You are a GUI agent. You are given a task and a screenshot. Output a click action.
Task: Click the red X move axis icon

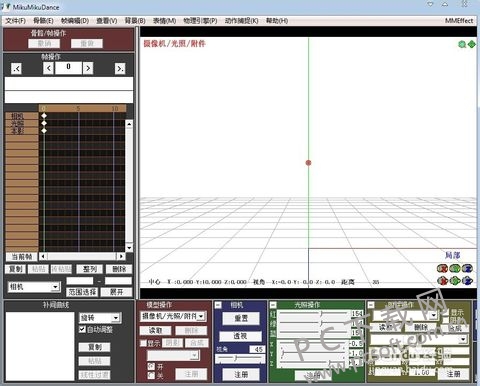click(442, 281)
